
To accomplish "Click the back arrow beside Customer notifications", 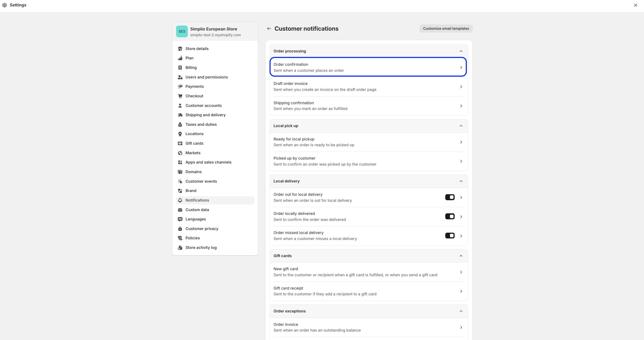I will (x=269, y=29).
